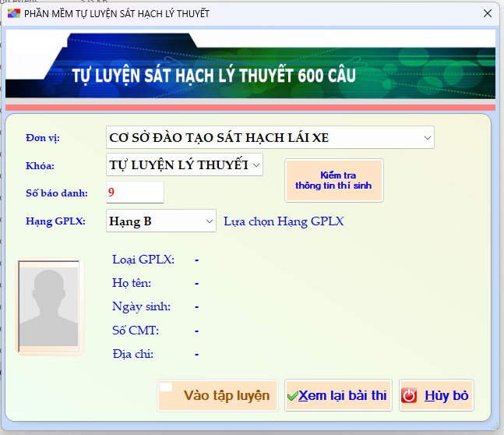This screenshot has height=435, width=504.
Task: Click the Địa chỉ label
Action: click(132, 354)
